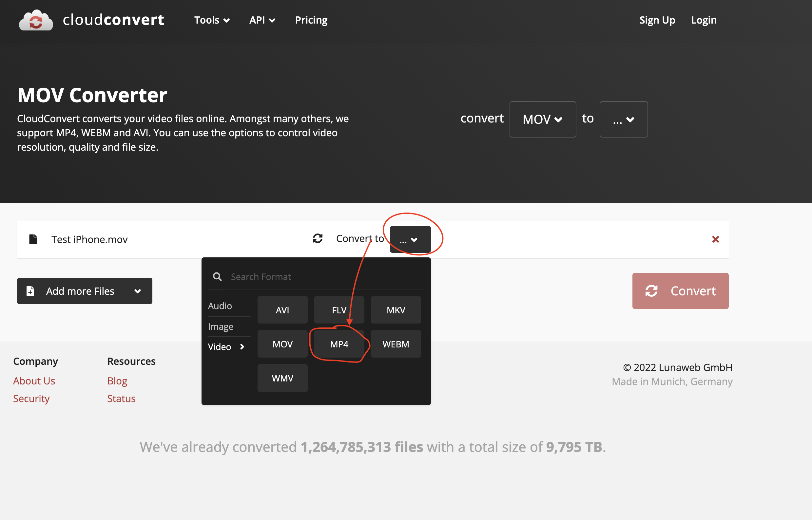Click the refresh icon beside Convert to

point(317,238)
